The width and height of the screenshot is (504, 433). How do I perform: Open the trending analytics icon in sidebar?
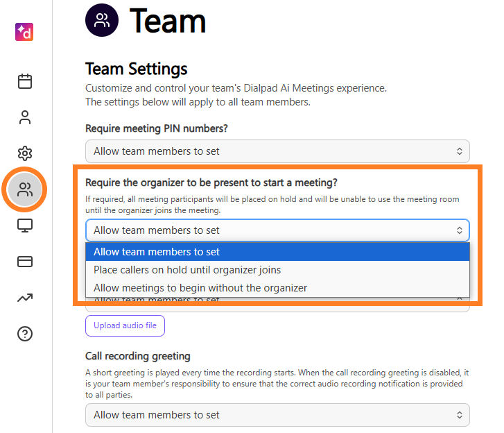pos(25,298)
